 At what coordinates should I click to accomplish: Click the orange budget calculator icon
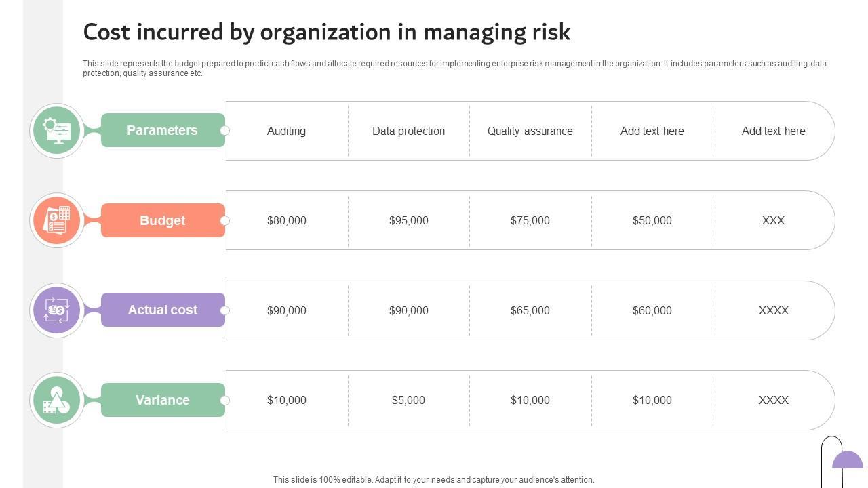click(x=57, y=220)
